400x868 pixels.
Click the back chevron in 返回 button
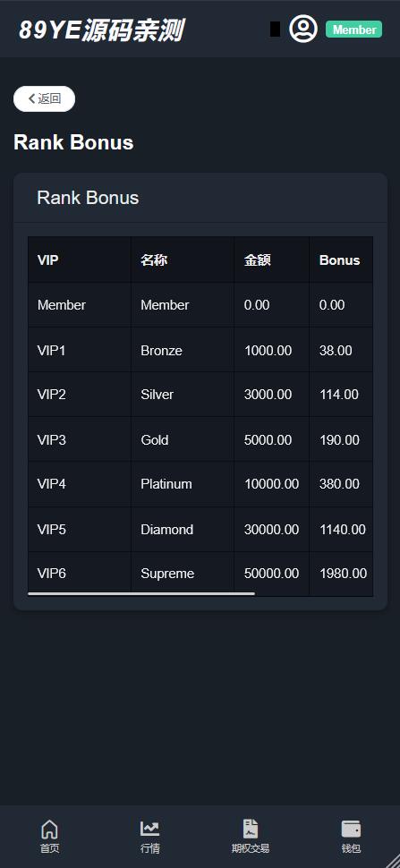31,98
